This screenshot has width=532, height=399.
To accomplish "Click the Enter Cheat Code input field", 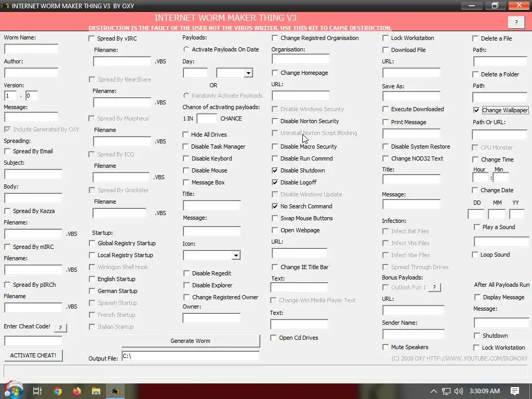I will 33,341.
